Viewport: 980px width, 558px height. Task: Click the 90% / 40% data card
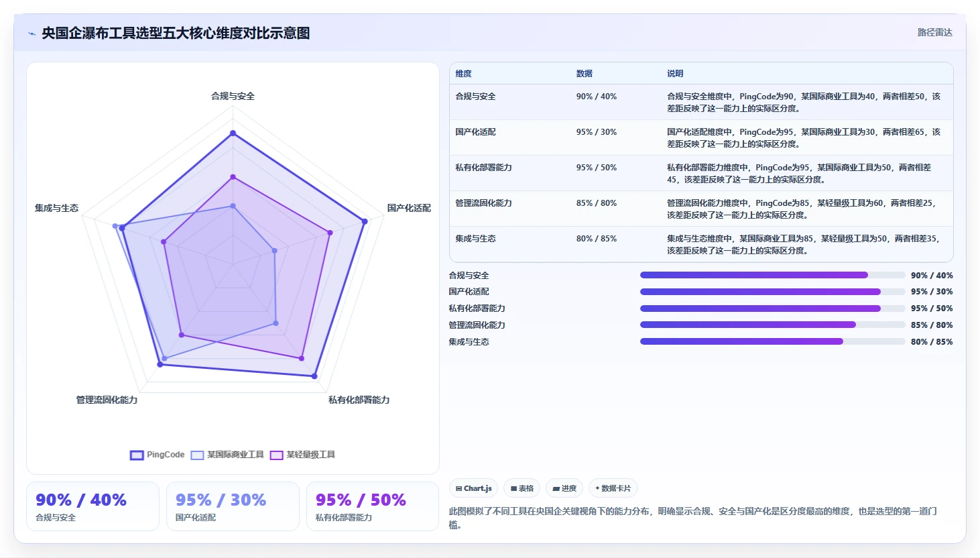tap(93, 506)
